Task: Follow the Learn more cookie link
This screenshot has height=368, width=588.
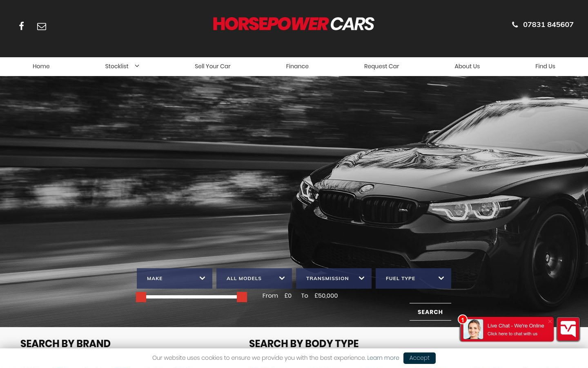Action: (383, 358)
